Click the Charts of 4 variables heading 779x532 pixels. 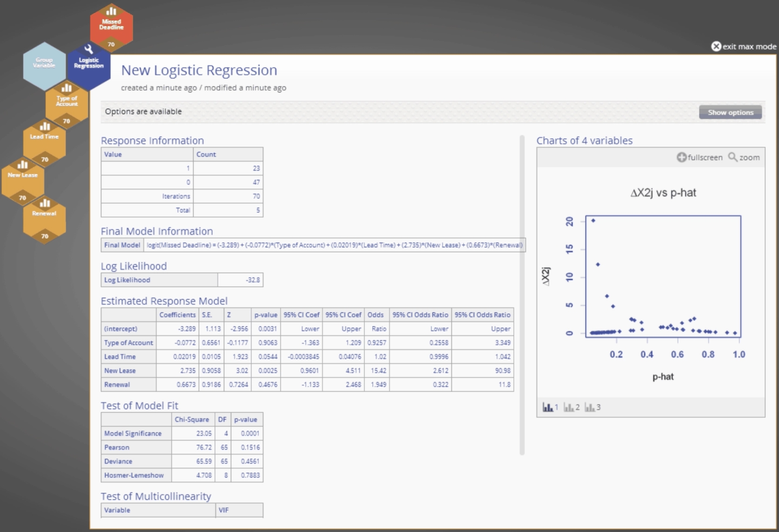[x=584, y=140]
